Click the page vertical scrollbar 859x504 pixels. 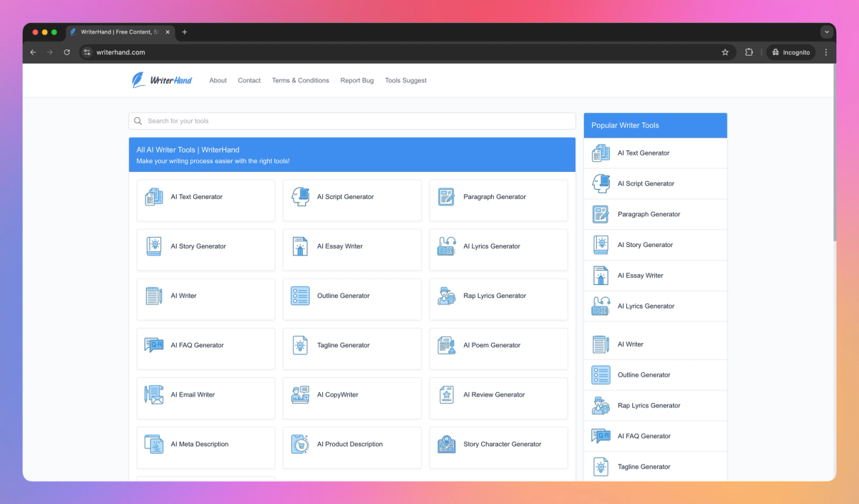(833, 152)
